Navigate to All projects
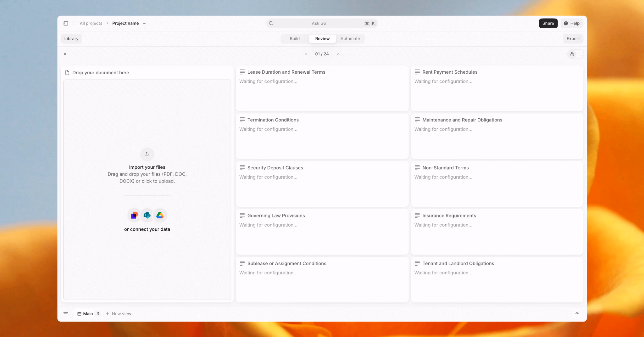Viewport: 644px width, 337px height. coord(91,23)
